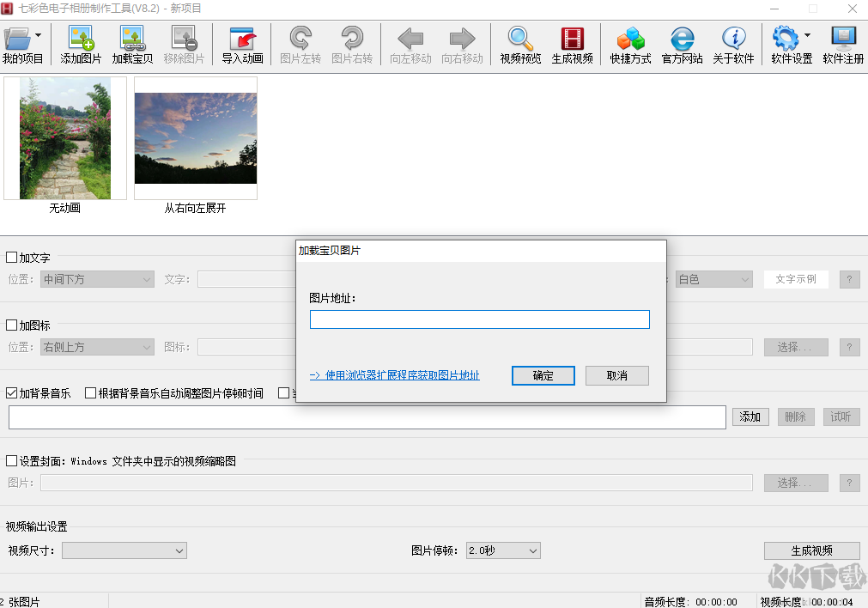Enable the 加文字 checkbox
Viewport: 868px width, 608px height.
[x=12, y=258]
